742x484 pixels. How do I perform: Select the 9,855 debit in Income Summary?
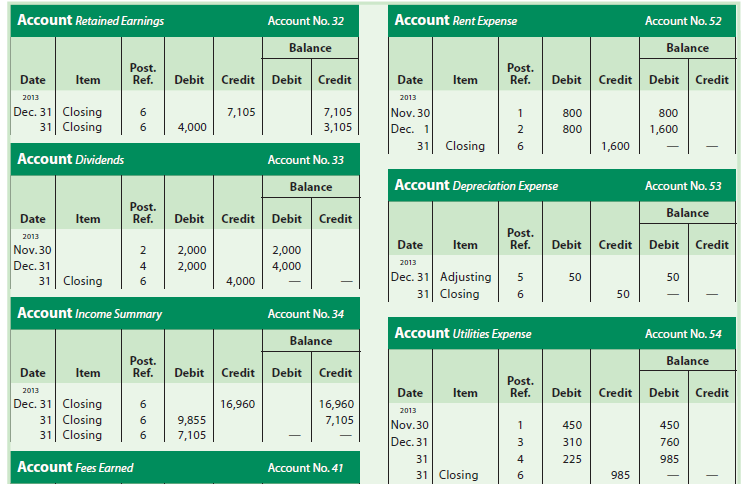192,420
